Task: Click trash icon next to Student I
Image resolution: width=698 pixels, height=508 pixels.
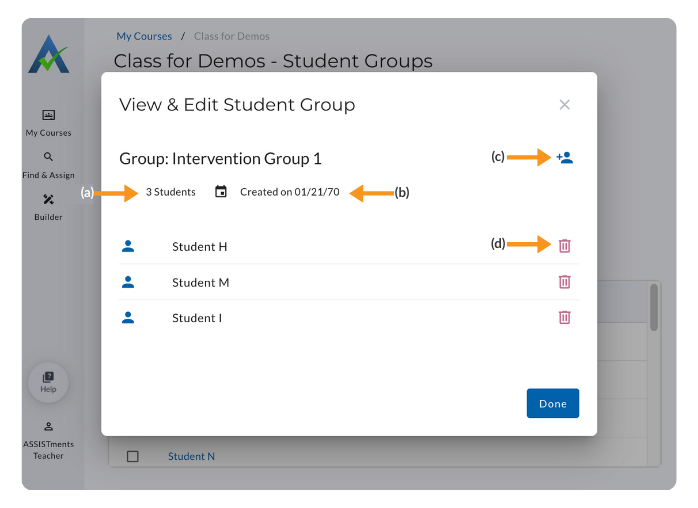Action: (564, 317)
